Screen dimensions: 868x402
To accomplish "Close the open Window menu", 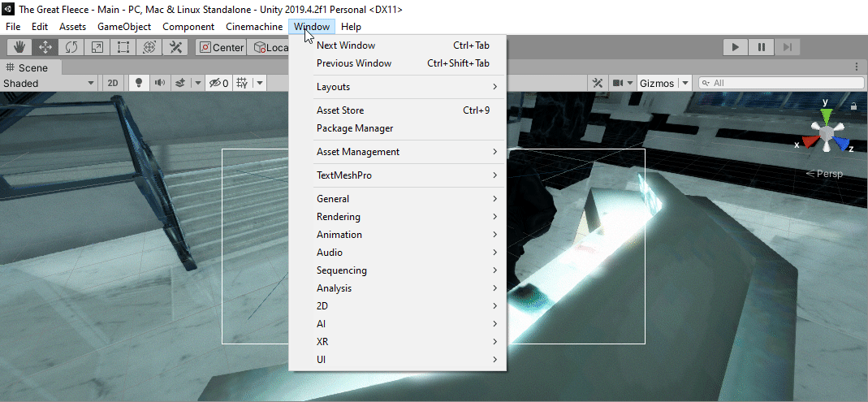I will tap(312, 27).
